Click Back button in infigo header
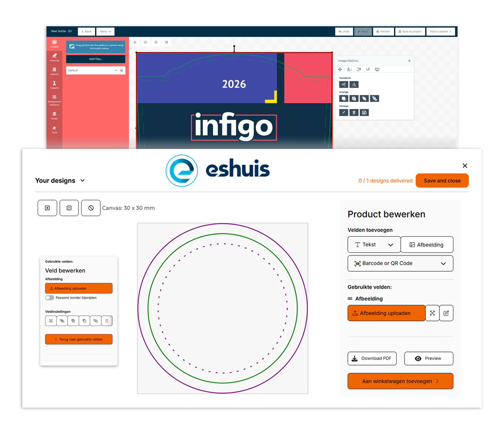The height and width of the screenshot is (426, 504). click(x=86, y=32)
